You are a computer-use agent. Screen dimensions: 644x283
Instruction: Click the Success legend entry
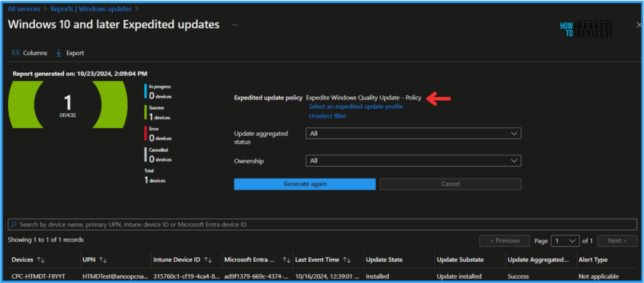[x=158, y=113]
